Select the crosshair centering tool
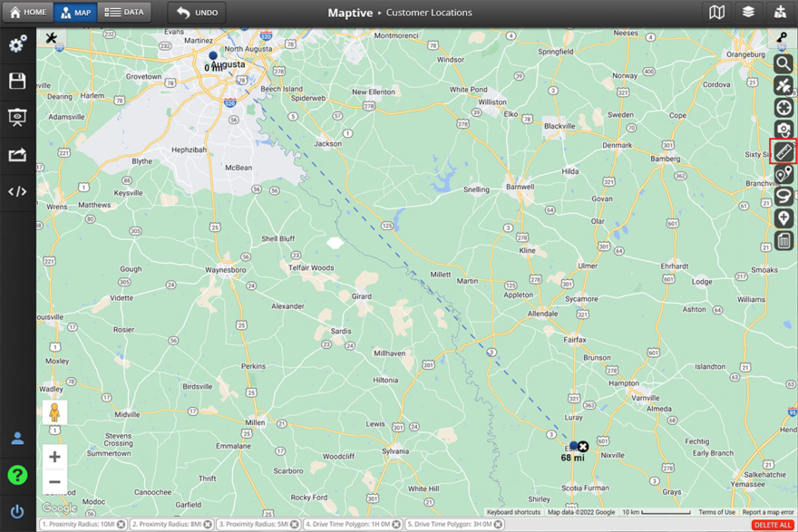798x532 pixels. (783, 107)
